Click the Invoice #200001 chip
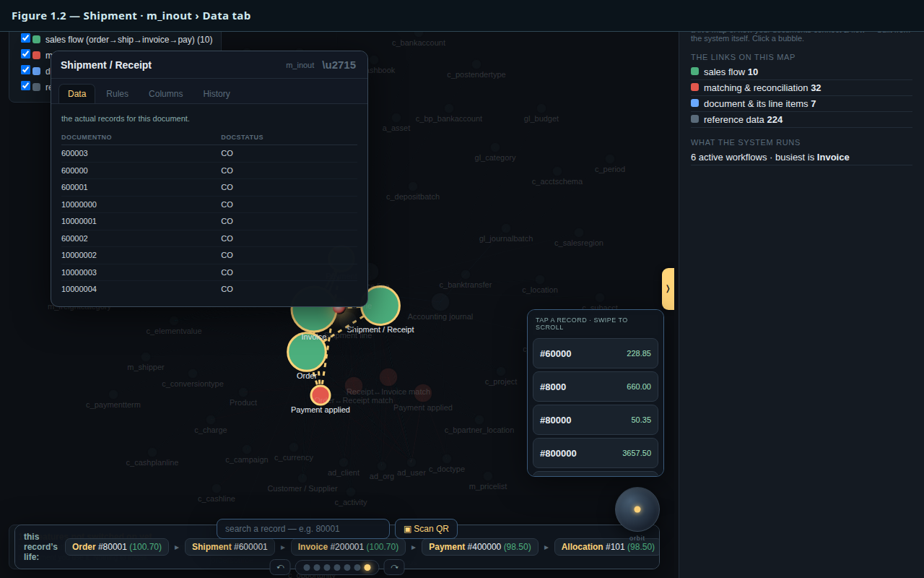 point(348,547)
